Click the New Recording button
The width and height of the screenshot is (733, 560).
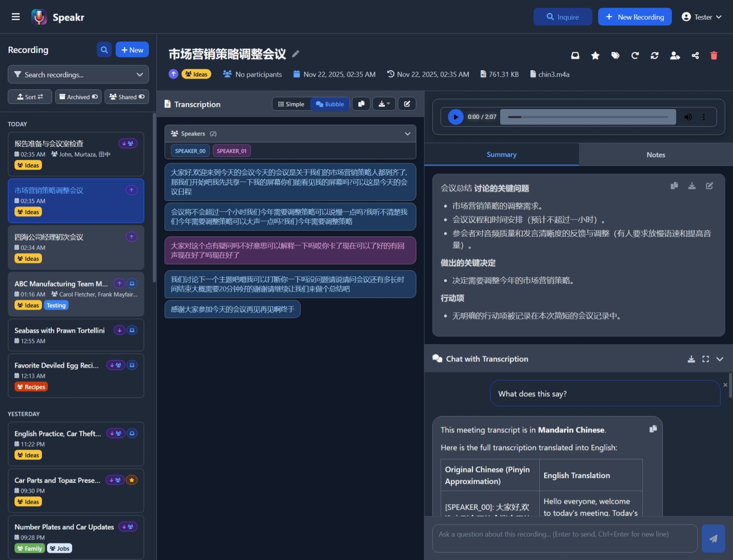pyautogui.click(x=634, y=17)
